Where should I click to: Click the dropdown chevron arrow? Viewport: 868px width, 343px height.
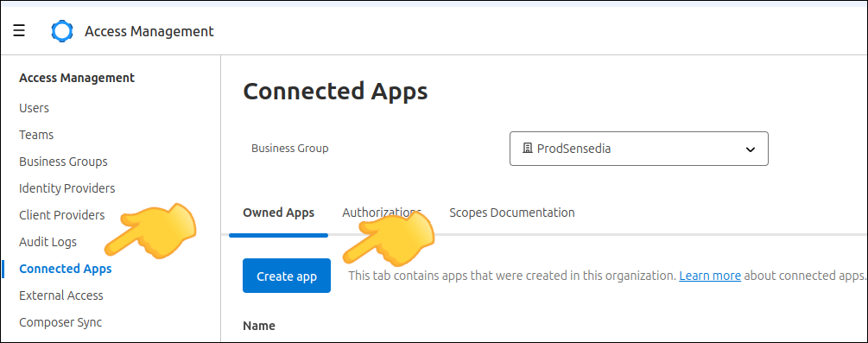pos(750,149)
